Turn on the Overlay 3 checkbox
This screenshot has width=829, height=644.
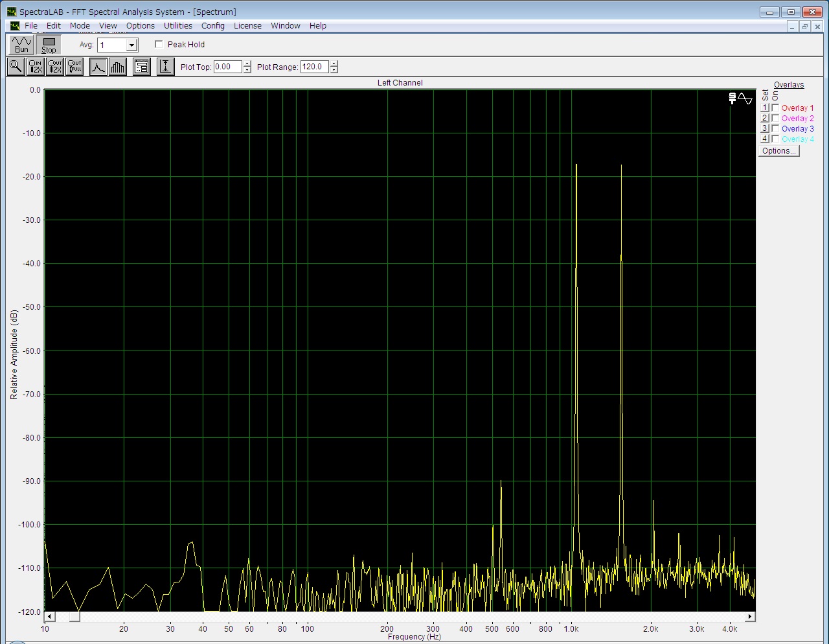coord(775,129)
